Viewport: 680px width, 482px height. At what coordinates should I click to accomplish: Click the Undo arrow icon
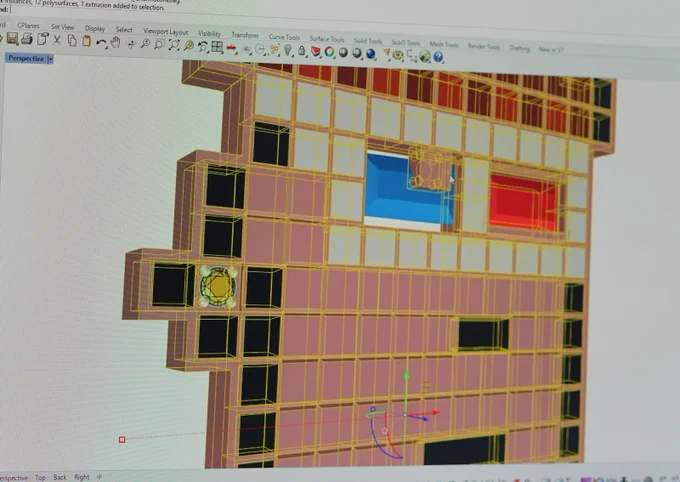pos(101,43)
